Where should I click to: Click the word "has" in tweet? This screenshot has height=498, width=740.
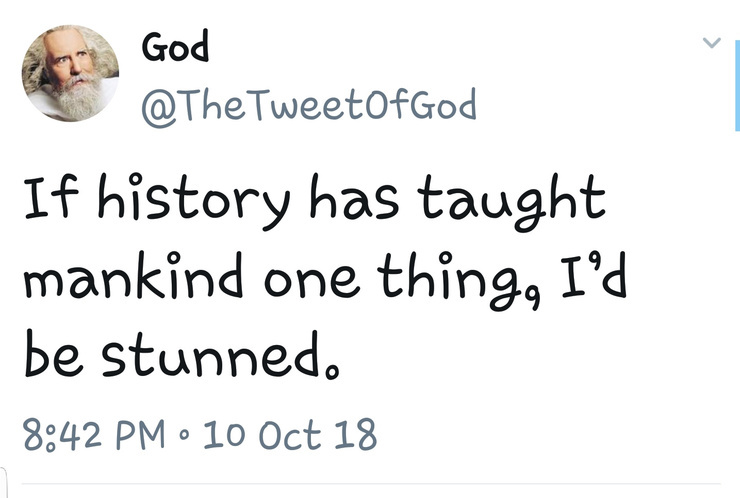tap(364, 200)
